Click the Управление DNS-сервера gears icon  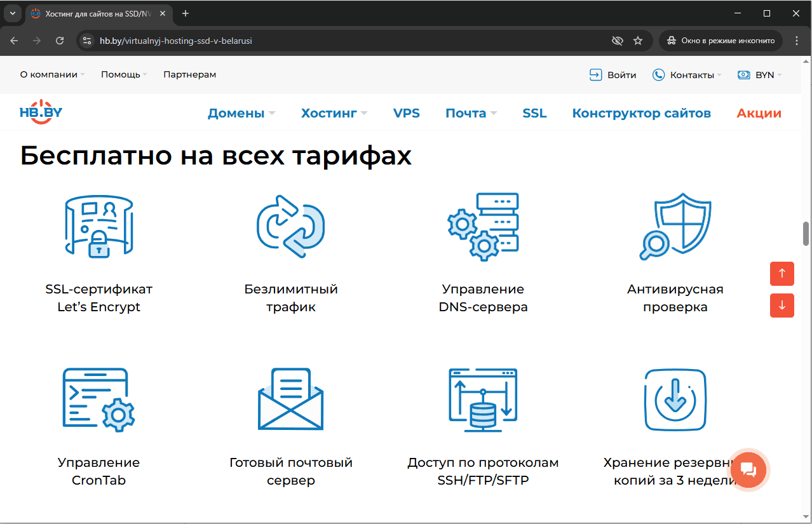[x=483, y=226]
